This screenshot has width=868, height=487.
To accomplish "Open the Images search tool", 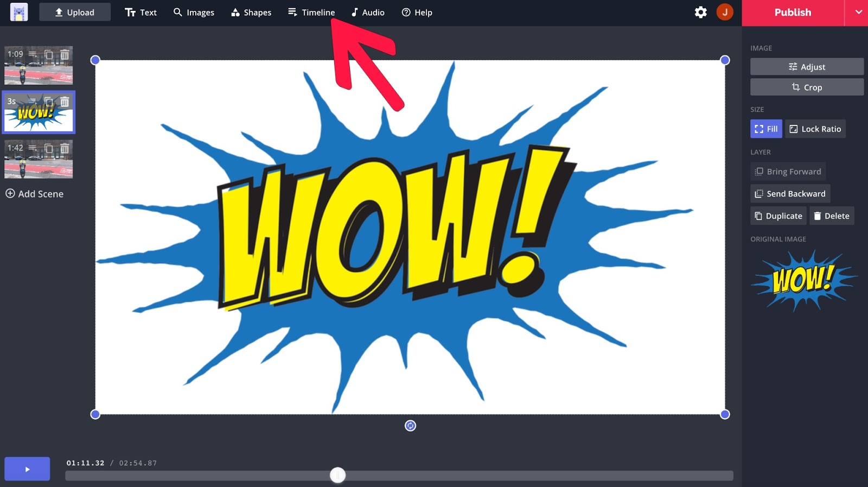I will coord(194,12).
